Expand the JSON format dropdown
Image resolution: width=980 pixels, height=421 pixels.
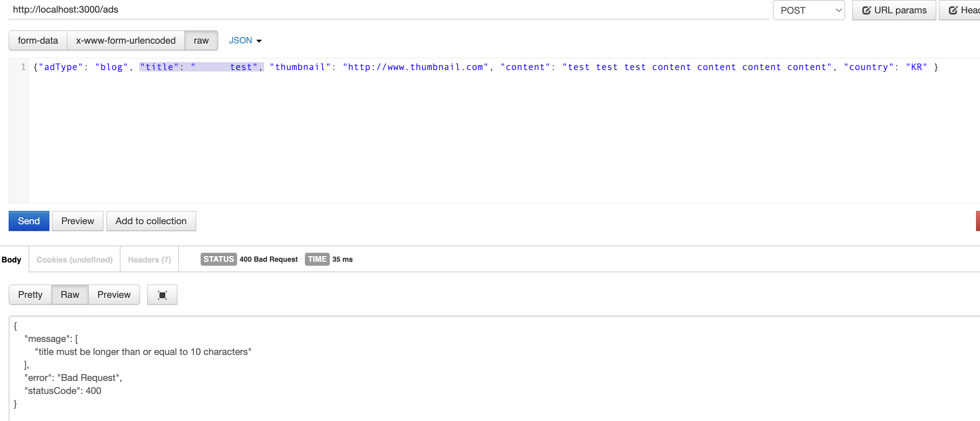[x=245, y=40]
